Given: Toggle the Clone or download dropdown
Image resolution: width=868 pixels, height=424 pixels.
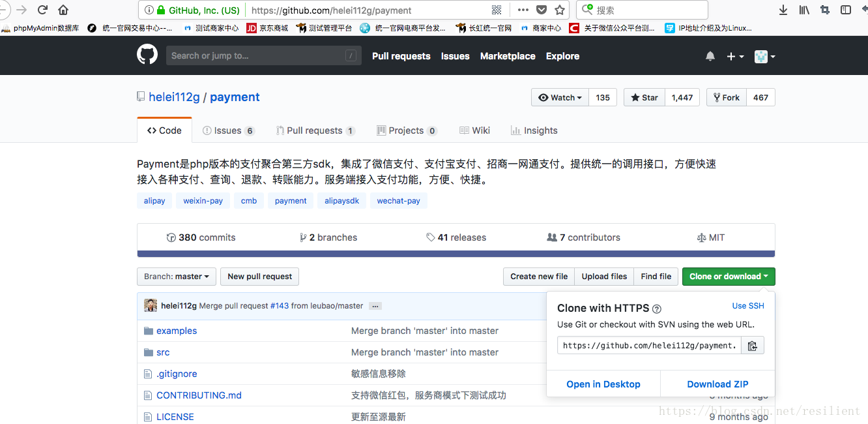Looking at the screenshot, I should click(729, 277).
